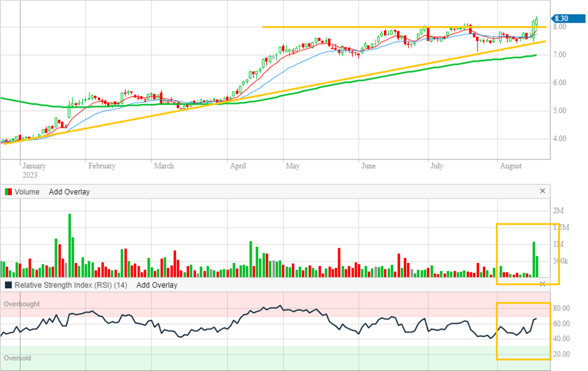Click the August label on time axis
This screenshot has width=588, height=371.
(x=511, y=166)
